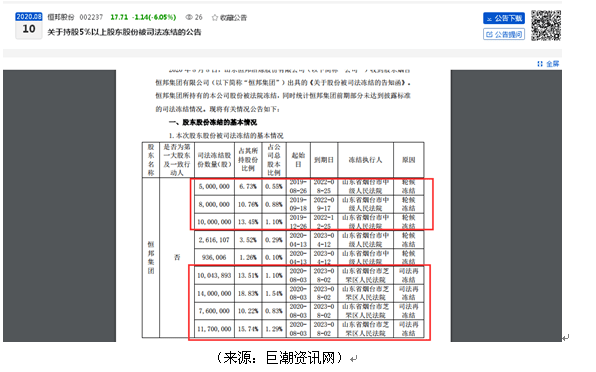Screen dimensions: 596x372
Task: Click header 司法冻结股份数量(股)
Action: pos(214,160)
